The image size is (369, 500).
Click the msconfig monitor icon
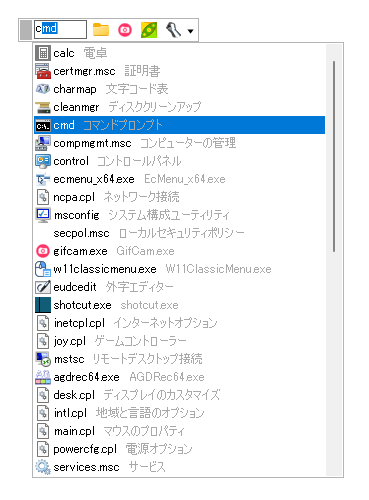(x=43, y=215)
